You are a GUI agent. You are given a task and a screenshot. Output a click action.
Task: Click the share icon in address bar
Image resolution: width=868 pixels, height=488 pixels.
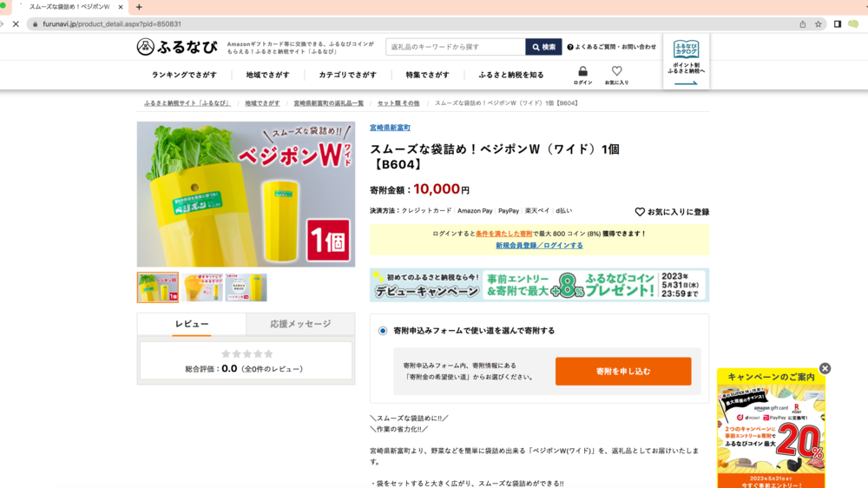pos(802,24)
